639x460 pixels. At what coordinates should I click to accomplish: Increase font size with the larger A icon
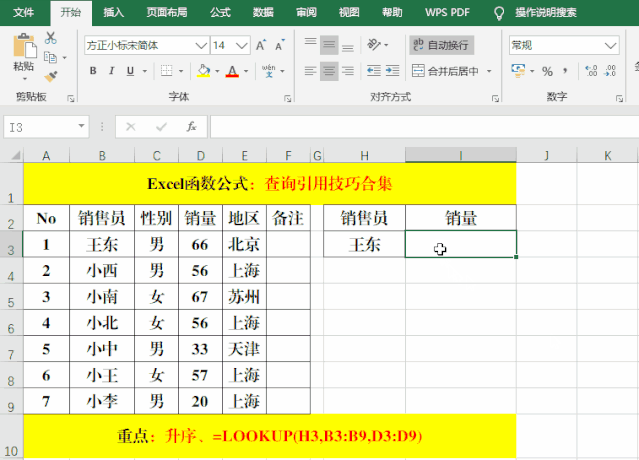[x=261, y=45]
